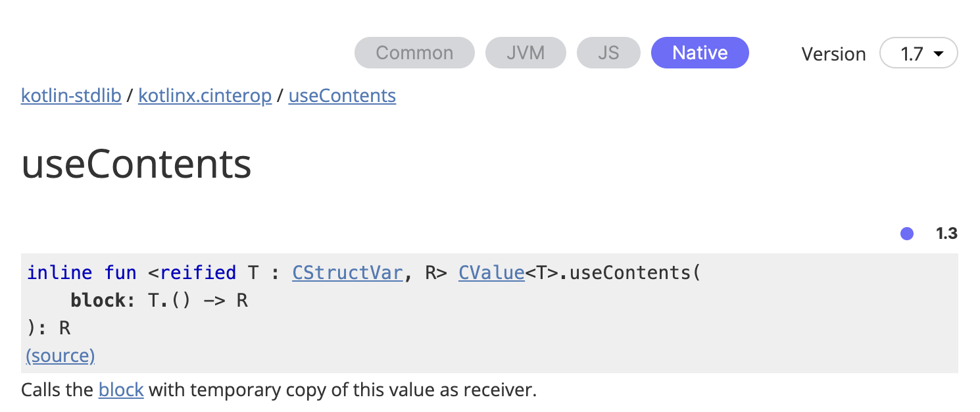This screenshot has width=980, height=412.
Task: Disable the Native platform filter
Action: tap(700, 53)
